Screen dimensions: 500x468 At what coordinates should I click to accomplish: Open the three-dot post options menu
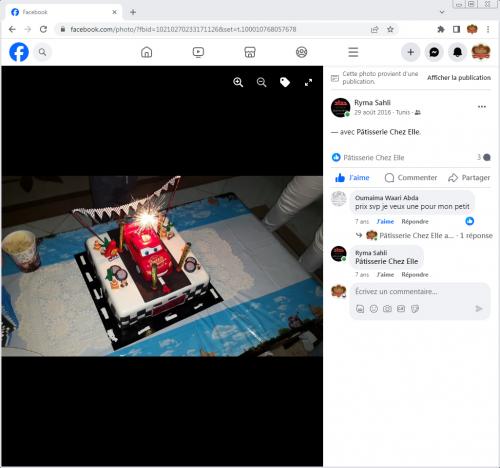coord(482,107)
